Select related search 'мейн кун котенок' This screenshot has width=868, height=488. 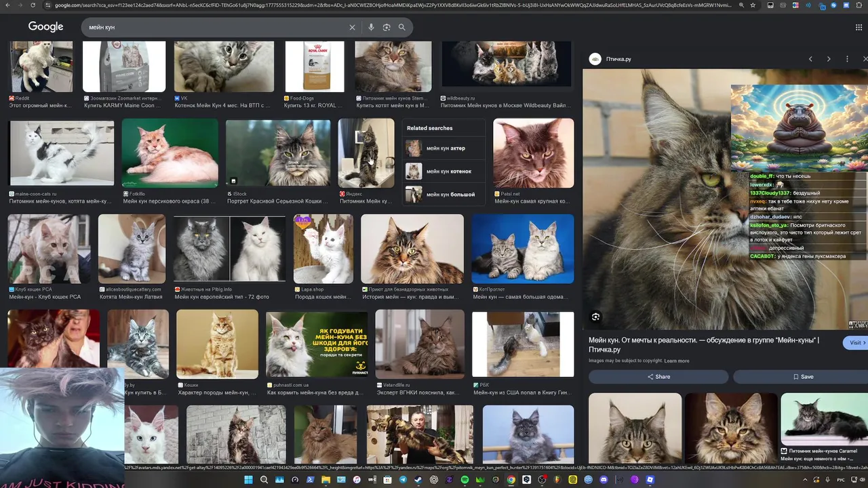pos(445,171)
